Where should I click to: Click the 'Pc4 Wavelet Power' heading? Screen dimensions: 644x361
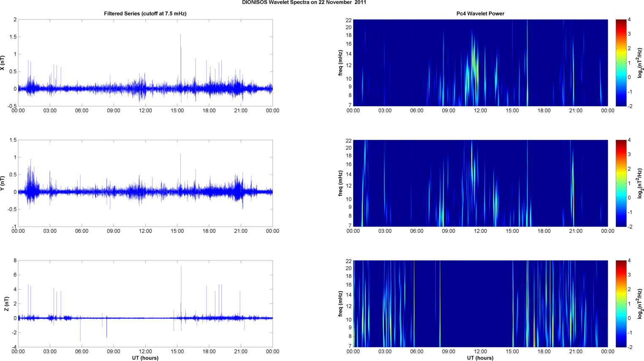480,14
